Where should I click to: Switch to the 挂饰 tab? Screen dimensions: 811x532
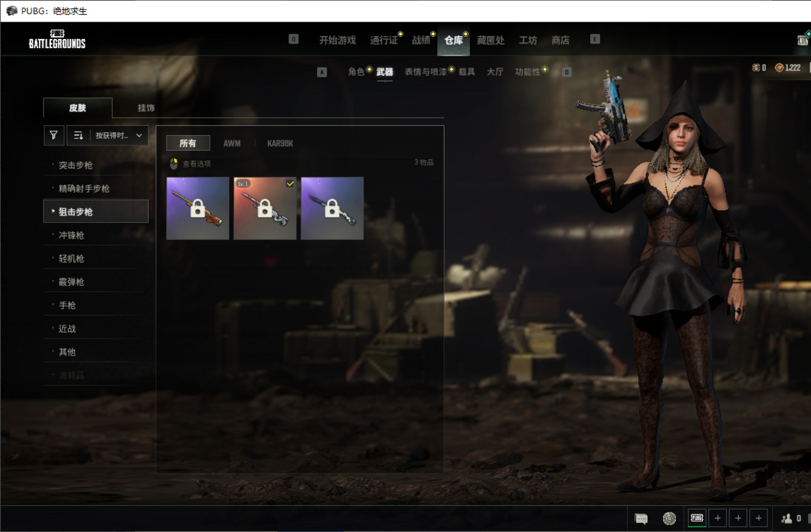pos(146,108)
